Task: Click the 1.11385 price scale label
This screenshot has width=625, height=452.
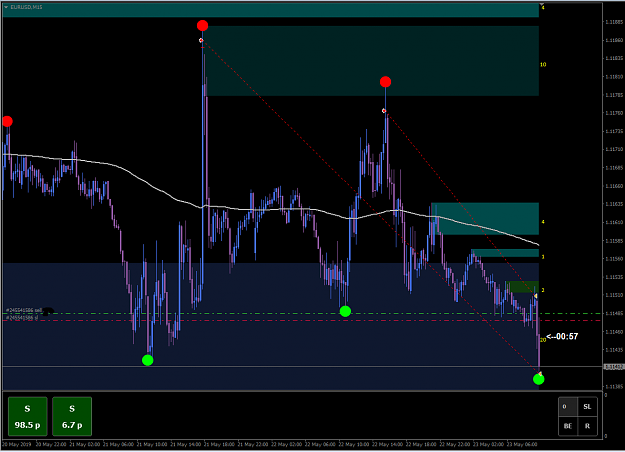Action: tap(614, 387)
